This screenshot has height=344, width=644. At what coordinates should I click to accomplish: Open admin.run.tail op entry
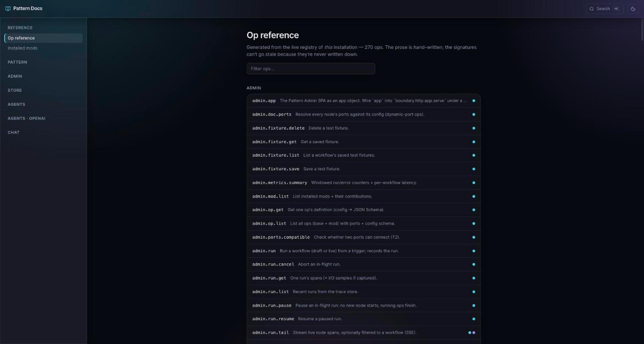(x=364, y=333)
